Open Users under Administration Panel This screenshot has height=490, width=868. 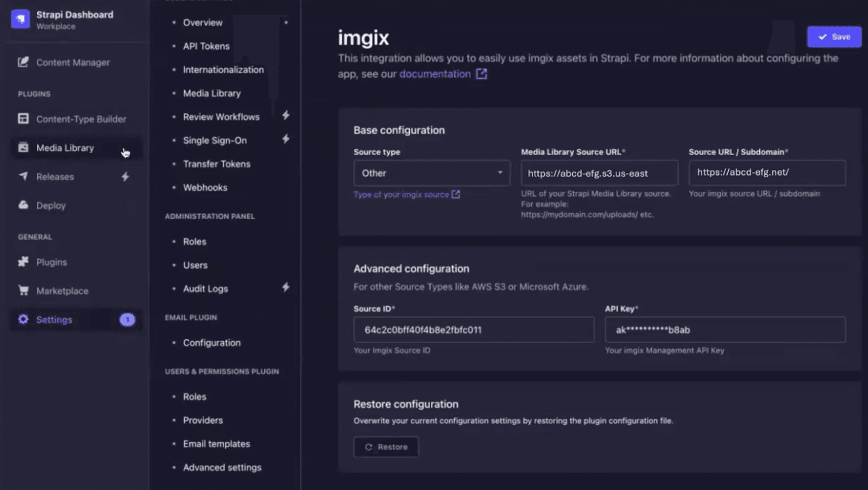195,265
